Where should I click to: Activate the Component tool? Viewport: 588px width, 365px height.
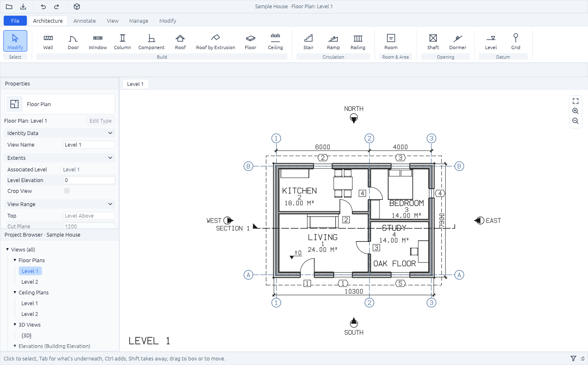152,41
